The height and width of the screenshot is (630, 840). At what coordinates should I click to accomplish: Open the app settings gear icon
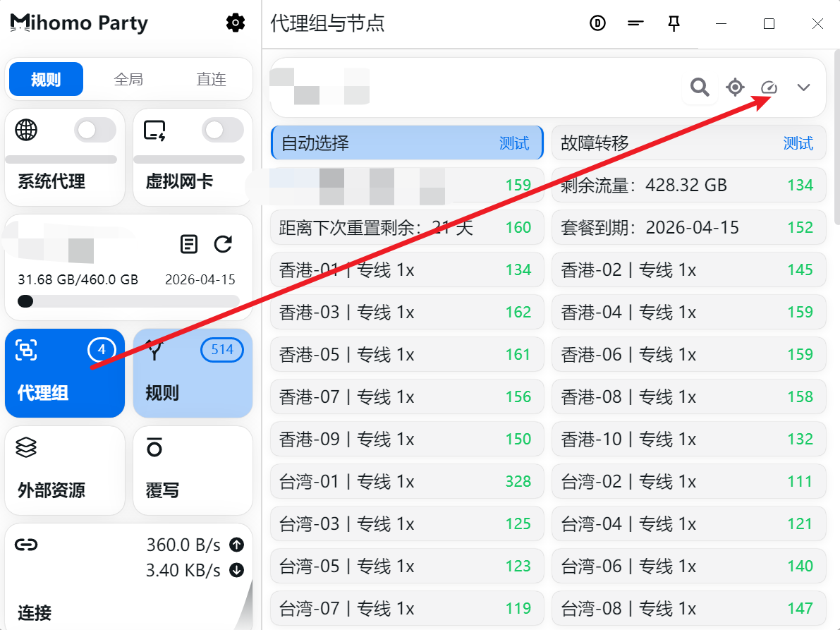[x=236, y=23]
